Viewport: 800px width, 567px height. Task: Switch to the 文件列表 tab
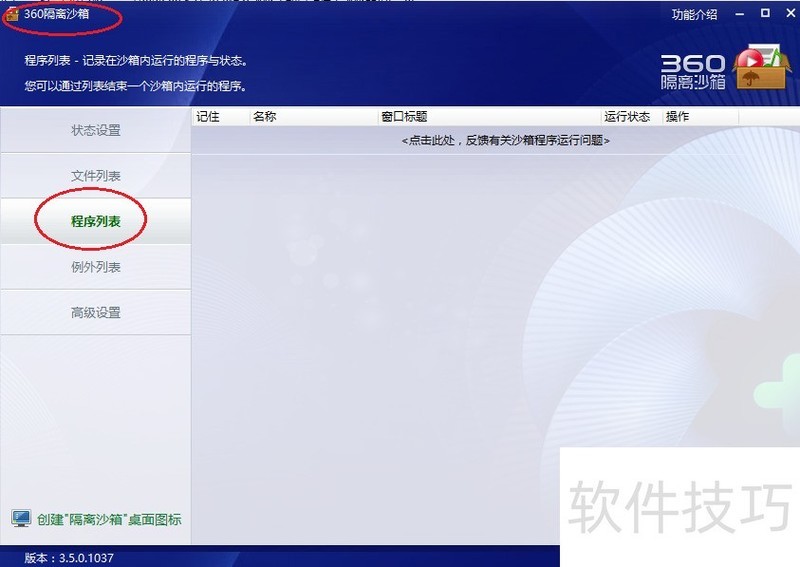tap(95, 176)
